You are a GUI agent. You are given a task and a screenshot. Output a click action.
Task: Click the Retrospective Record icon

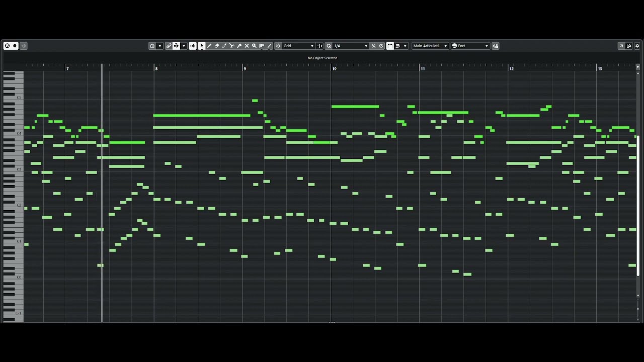tap(23, 46)
